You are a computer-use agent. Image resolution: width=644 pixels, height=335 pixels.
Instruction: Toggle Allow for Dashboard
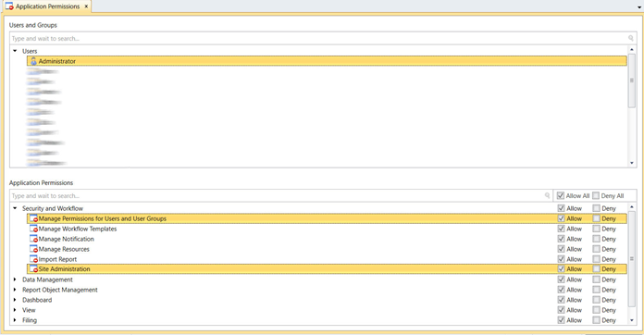point(561,300)
